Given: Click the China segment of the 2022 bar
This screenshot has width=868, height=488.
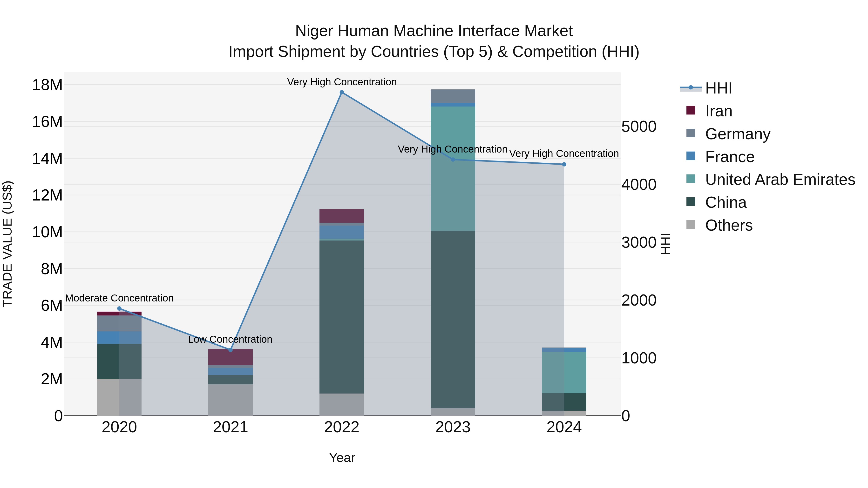Looking at the screenshot, I should (x=342, y=317).
